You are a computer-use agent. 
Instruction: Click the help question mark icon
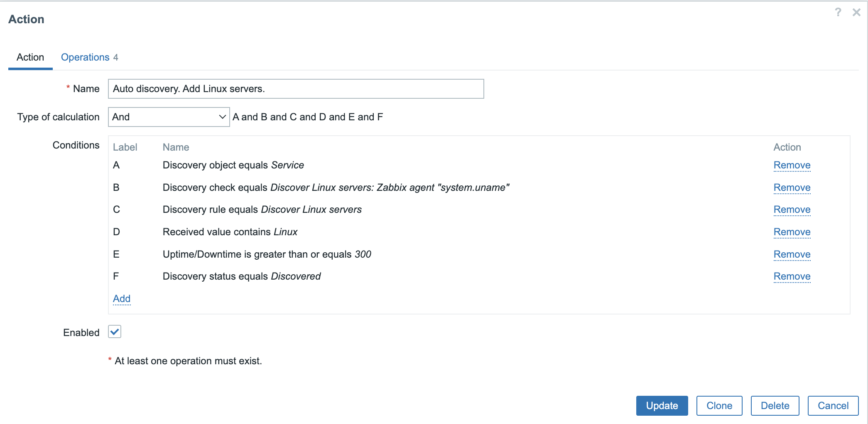838,12
